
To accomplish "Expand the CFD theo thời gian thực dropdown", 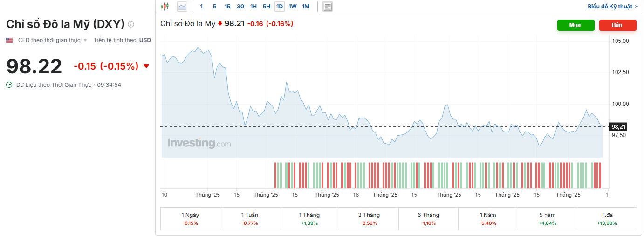I will 85,41.
